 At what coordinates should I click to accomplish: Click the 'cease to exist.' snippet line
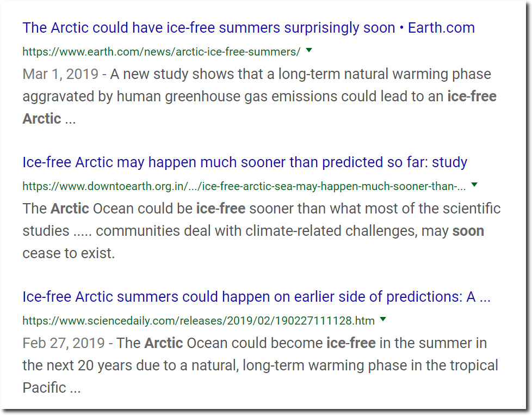(69, 253)
